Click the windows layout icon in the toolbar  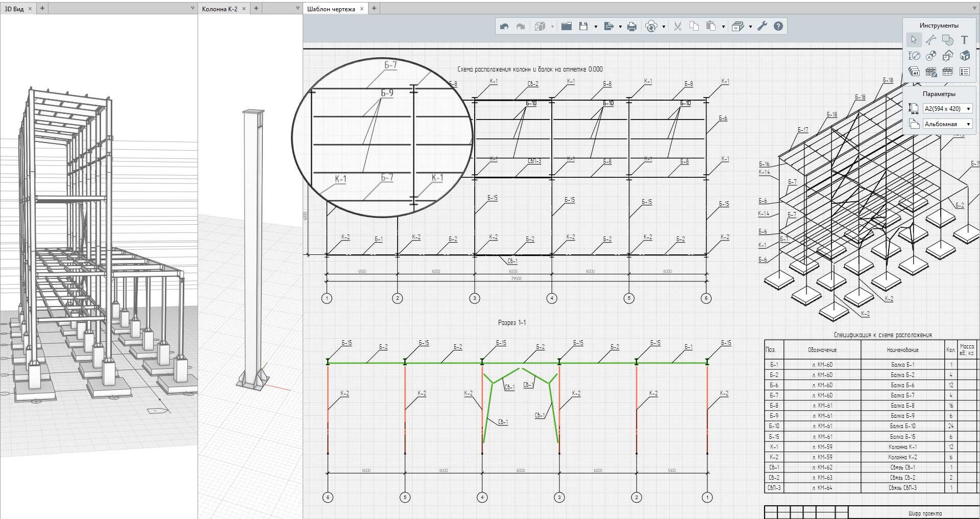click(x=738, y=27)
